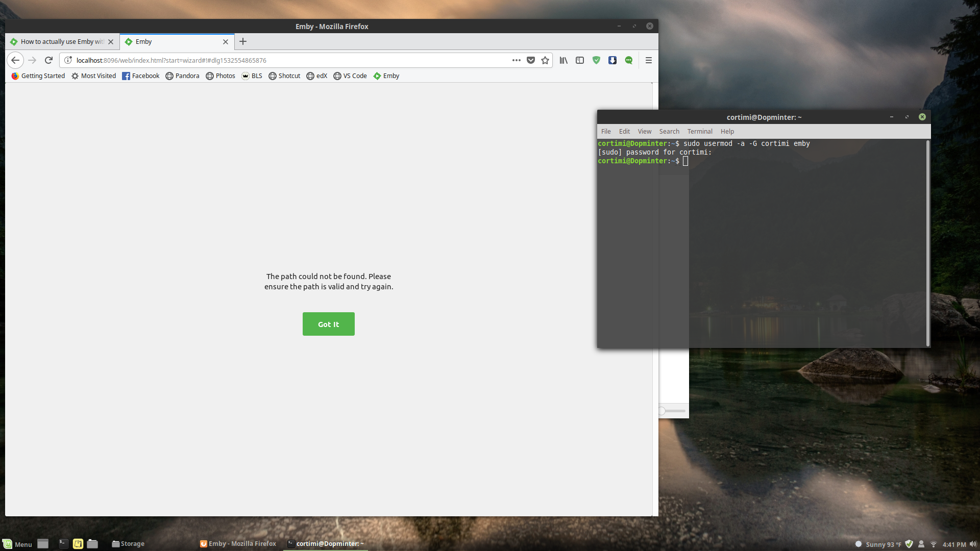
Task: Open the Pandora bookmark
Action: tap(182, 76)
